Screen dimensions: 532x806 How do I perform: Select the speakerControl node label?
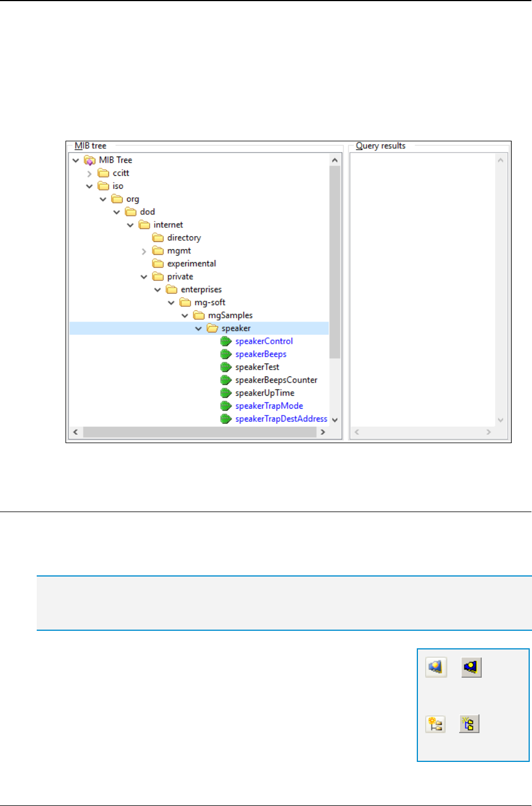[264, 341]
